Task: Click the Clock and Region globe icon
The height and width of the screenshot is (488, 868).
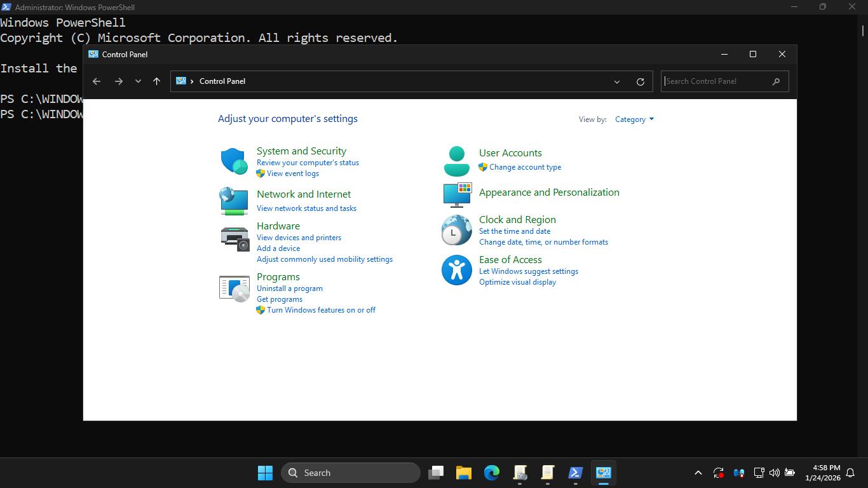Action: pyautogui.click(x=456, y=230)
